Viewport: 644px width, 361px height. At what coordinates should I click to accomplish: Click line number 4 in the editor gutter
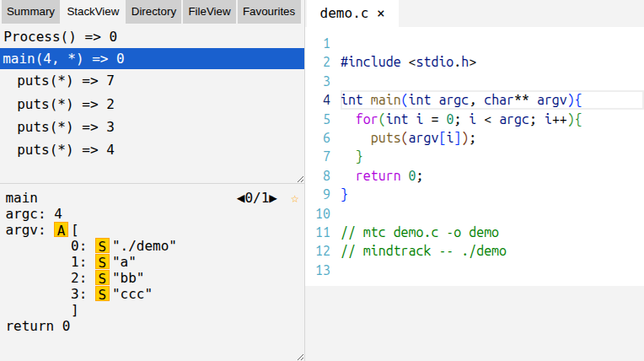(x=326, y=100)
